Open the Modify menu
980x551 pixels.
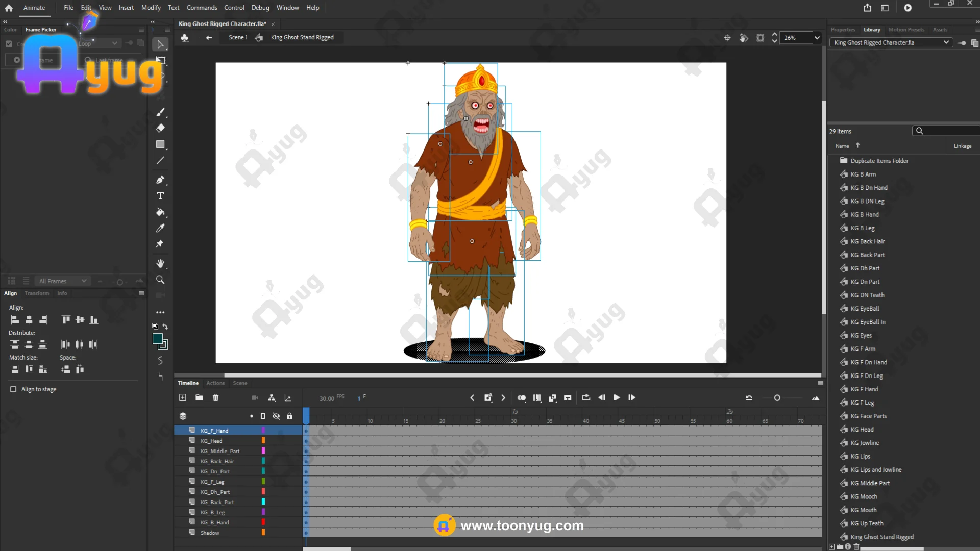pos(151,8)
